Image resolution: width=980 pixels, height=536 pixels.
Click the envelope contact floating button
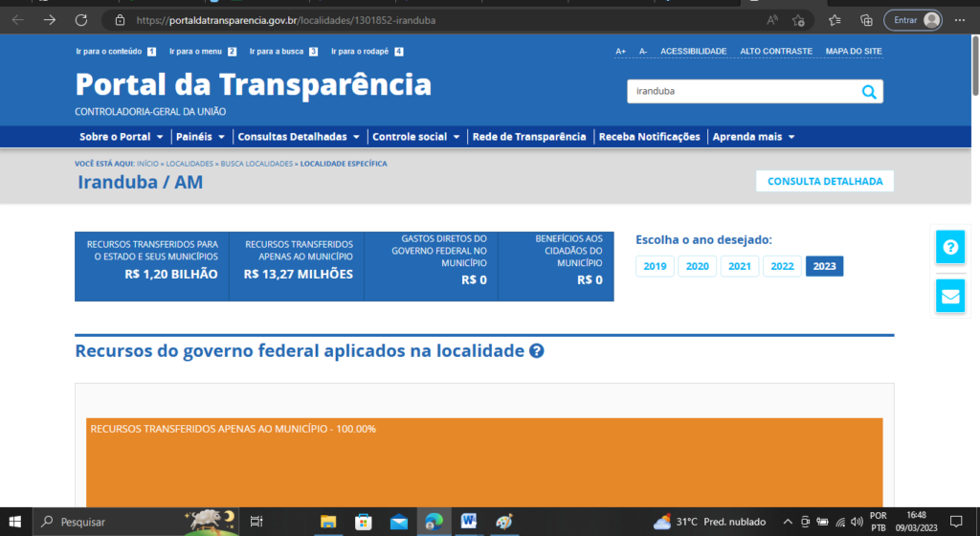pyautogui.click(x=949, y=297)
